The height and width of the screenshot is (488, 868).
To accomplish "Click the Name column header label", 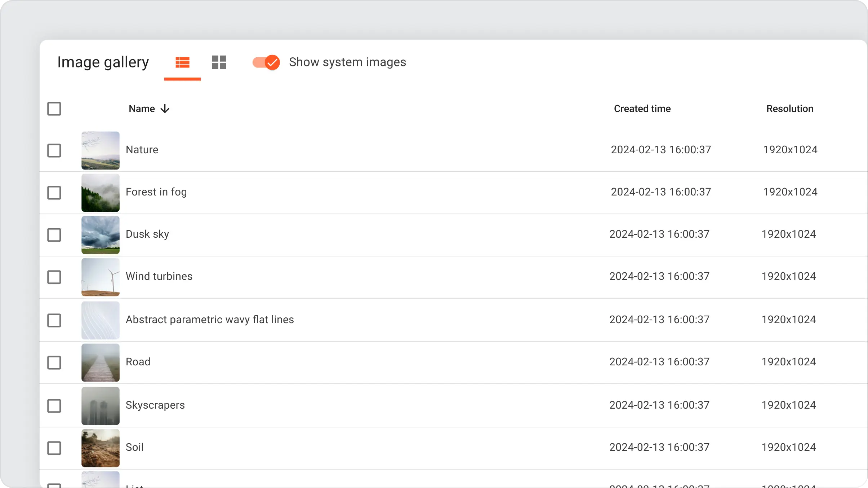I will click(x=142, y=109).
